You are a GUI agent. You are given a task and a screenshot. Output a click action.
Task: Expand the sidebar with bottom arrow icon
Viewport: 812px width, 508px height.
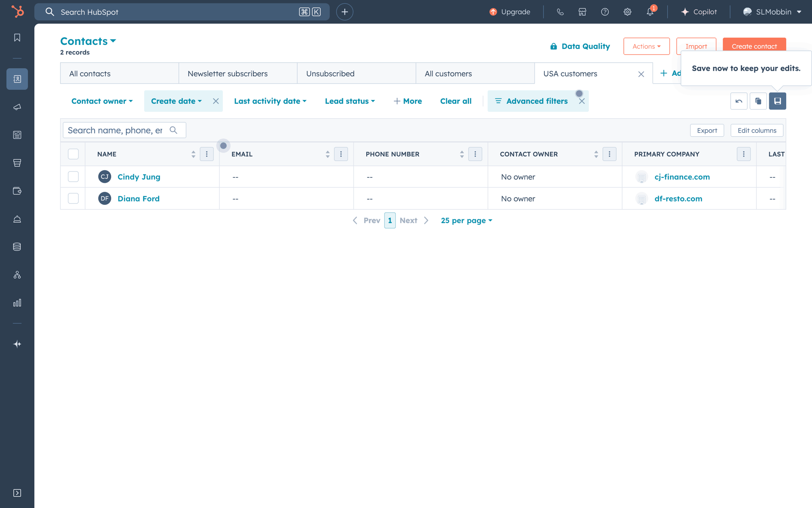(x=17, y=493)
